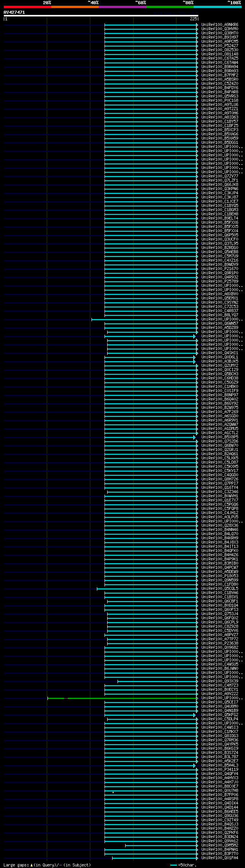Viewport: 245px width, 868px height.
Task: Click the purple ~60% legend color bar
Action: click(x=122, y=7)
